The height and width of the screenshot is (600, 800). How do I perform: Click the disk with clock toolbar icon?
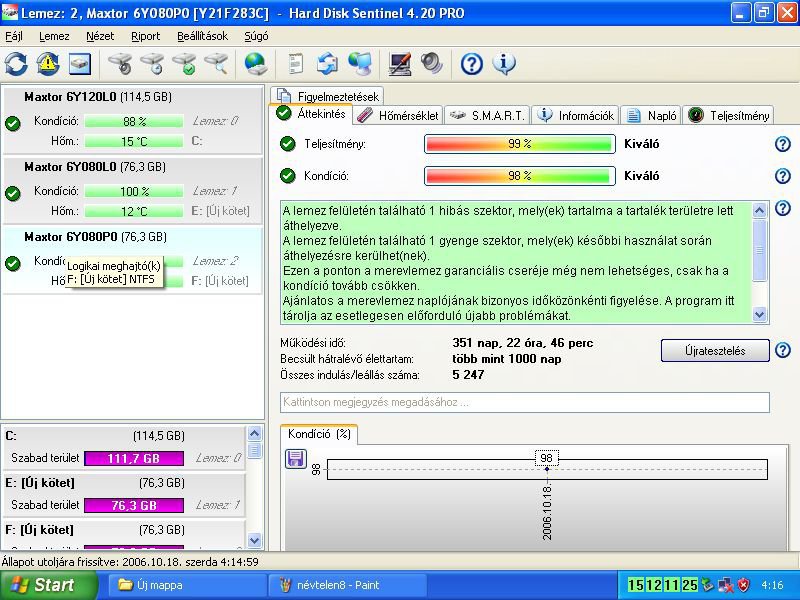(153, 64)
